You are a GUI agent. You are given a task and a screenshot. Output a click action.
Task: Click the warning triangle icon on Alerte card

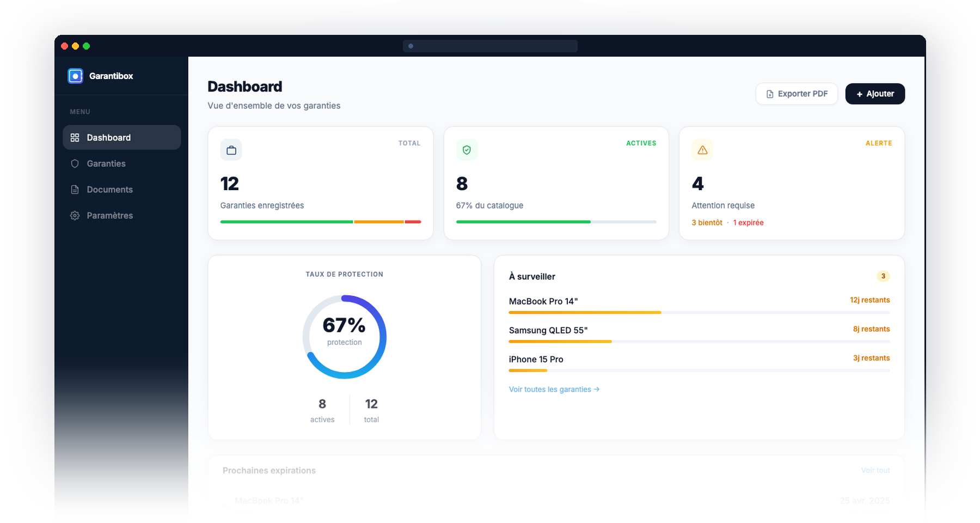click(702, 150)
